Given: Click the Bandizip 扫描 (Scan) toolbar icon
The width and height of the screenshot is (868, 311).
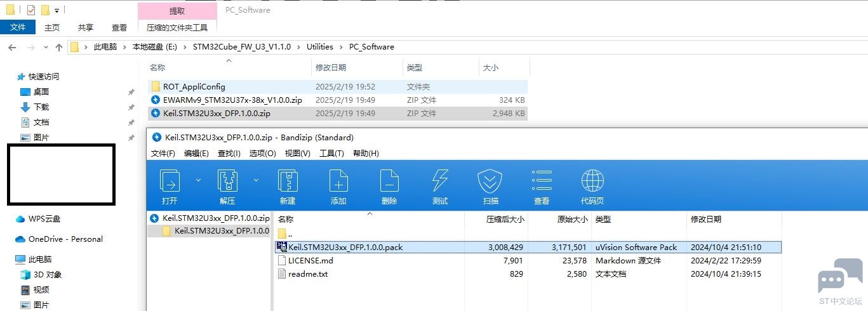Looking at the screenshot, I should pyautogui.click(x=490, y=182).
